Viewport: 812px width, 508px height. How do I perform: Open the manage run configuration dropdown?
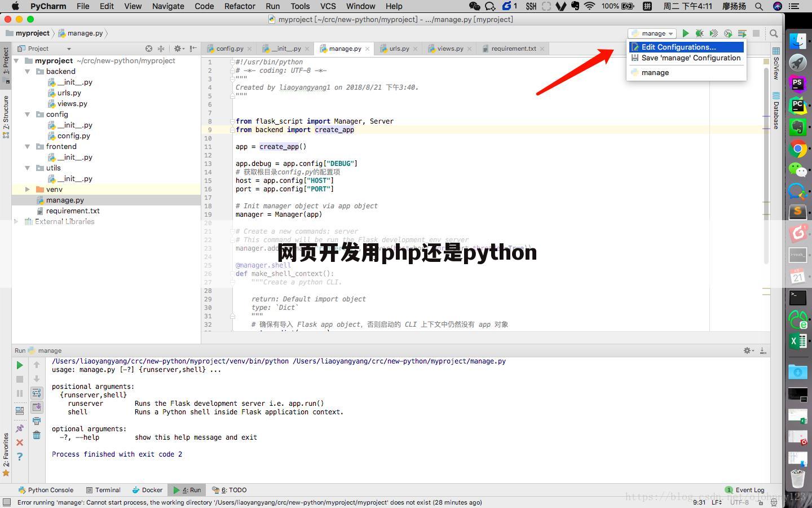[x=652, y=33]
